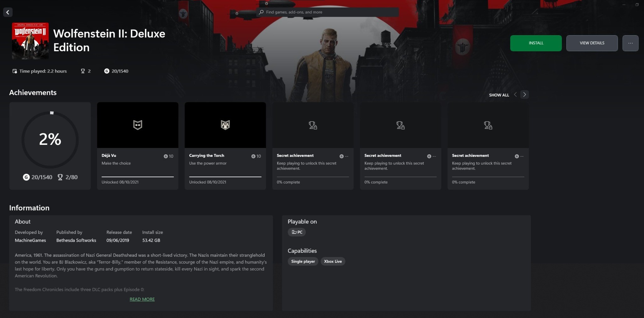The width and height of the screenshot is (644, 318).
Task: Open the Carrying the Torch achievement badge
Action: (225, 125)
